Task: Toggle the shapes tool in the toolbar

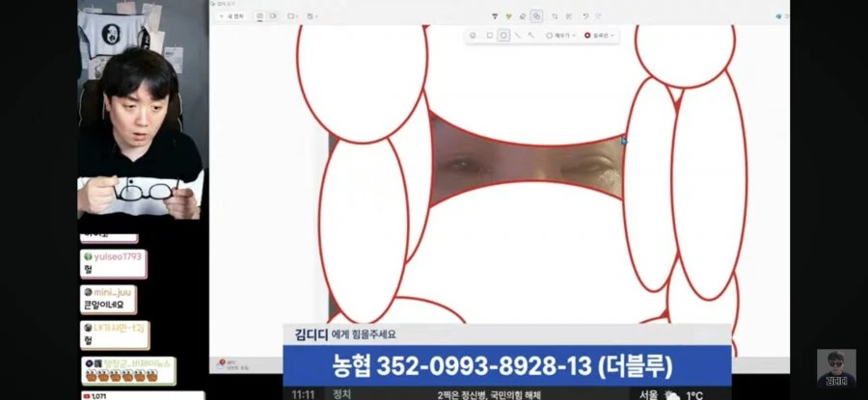Action: tap(536, 16)
